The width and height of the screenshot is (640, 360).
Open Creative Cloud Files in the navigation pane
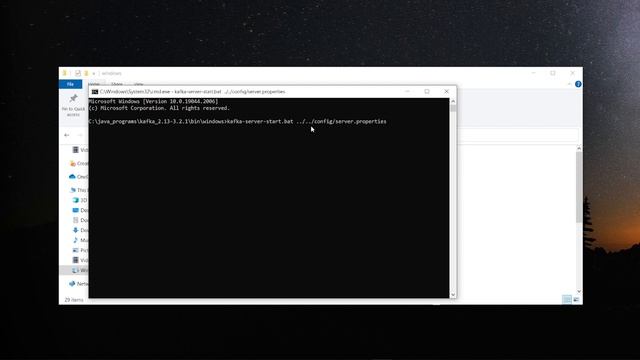[x=80, y=163]
